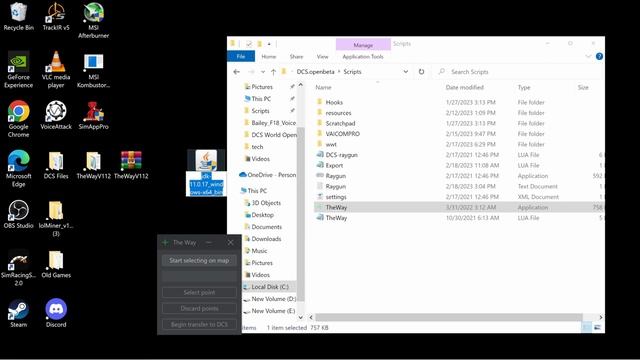This screenshot has width=640, height=360.
Task: Select the Manage contextual tab
Action: (x=363, y=44)
